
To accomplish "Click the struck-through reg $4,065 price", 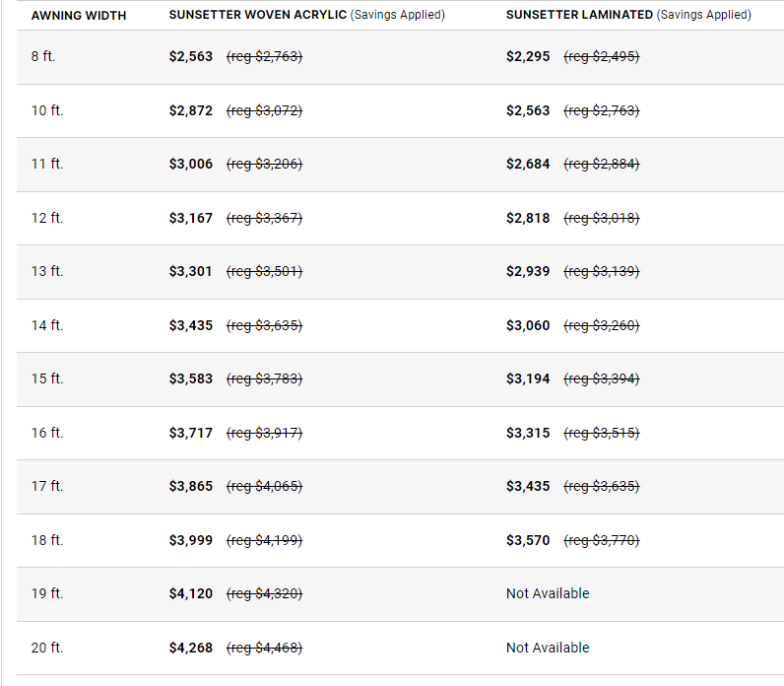I will coord(264,486).
